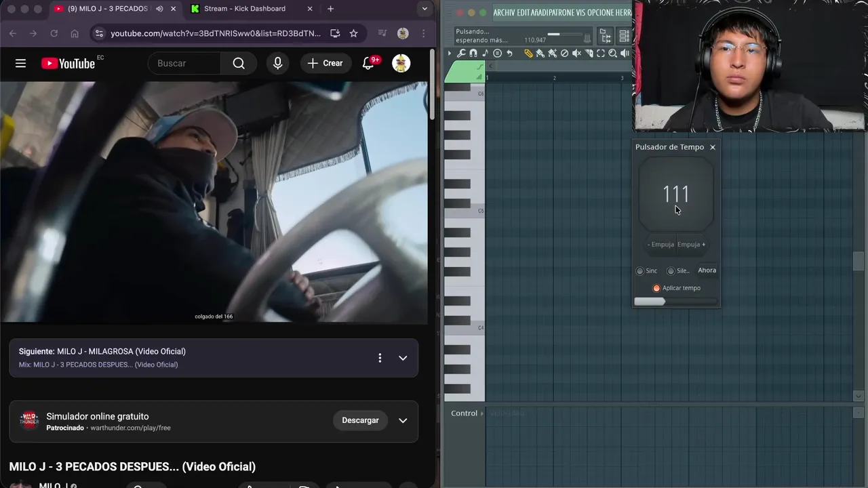This screenshot has width=868, height=488.
Task: Click the piano roll vertical scrollbar handle
Action: 859,261
